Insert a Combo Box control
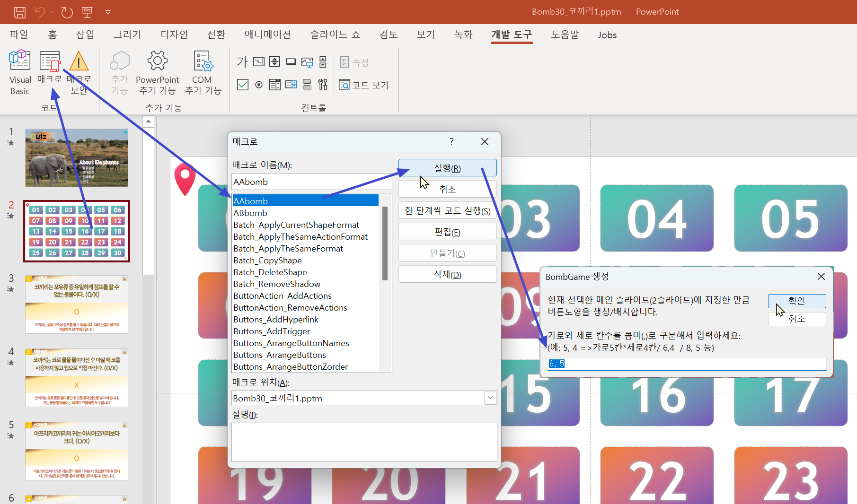The image size is (857, 504). (291, 85)
